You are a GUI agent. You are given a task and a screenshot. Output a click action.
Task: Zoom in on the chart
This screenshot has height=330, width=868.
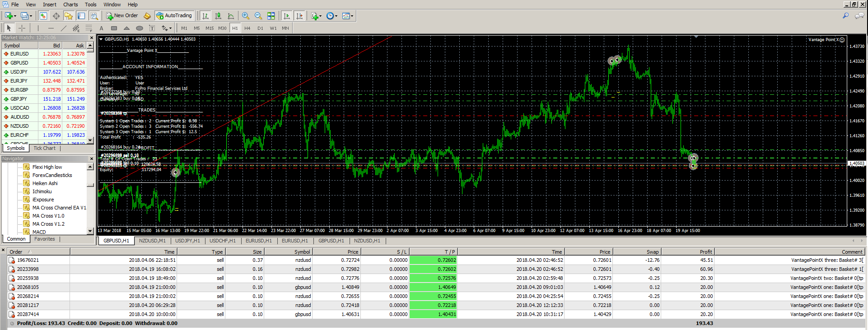point(245,16)
